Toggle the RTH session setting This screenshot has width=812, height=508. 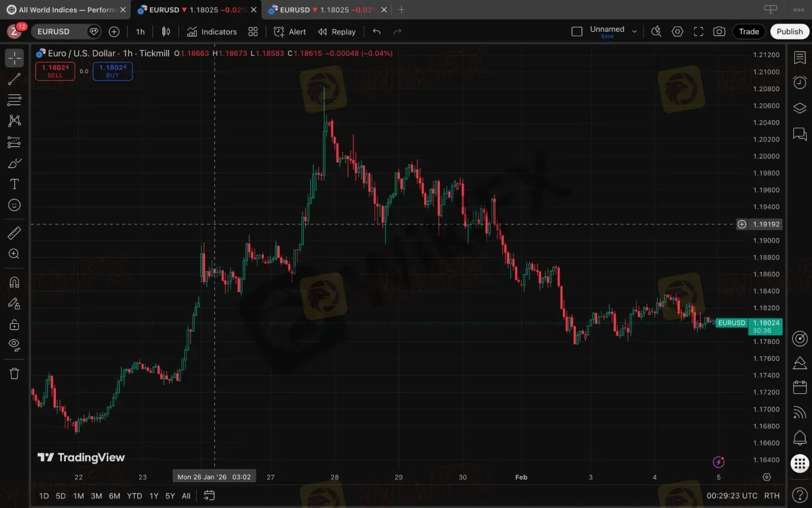coord(772,496)
